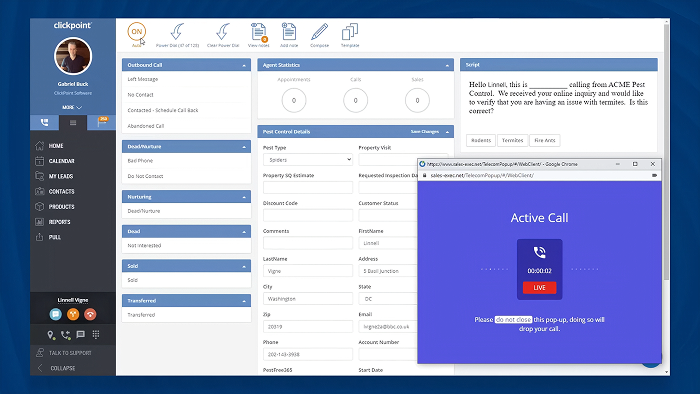Click the Comments input field
Image resolution: width=700 pixels, height=394 pixels.
click(308, 243)
